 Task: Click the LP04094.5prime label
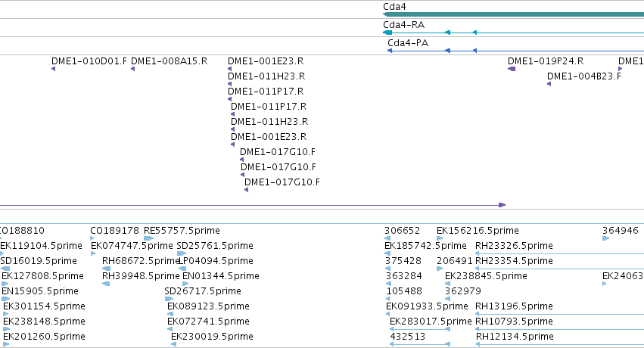coord(216,261)
